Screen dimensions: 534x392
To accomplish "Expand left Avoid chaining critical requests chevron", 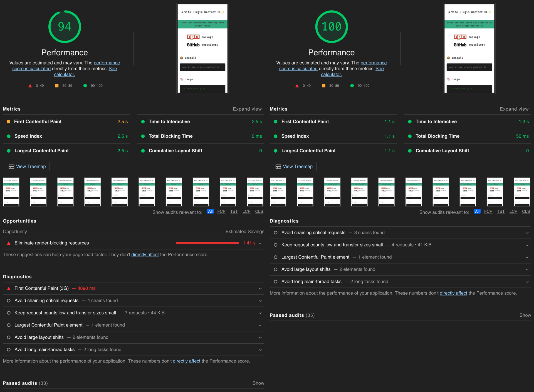I will point(260,301).
